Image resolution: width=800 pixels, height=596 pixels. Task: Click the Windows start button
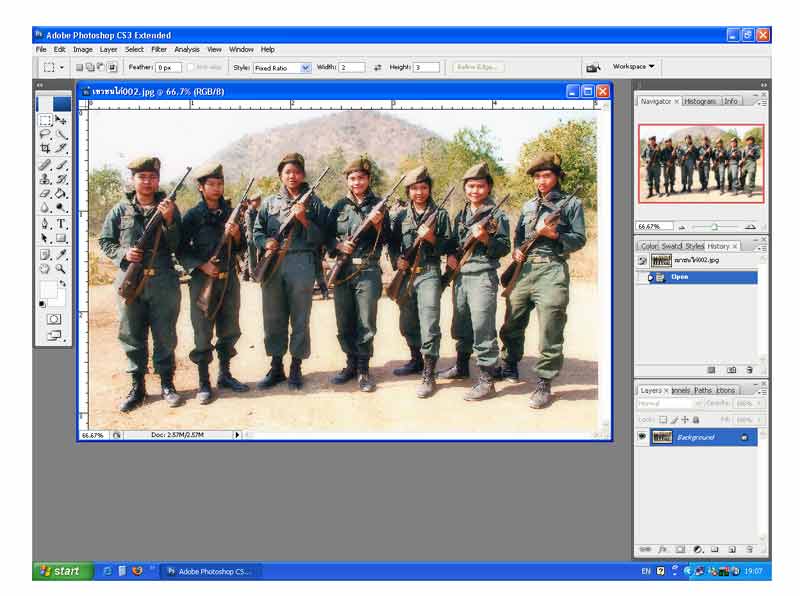click(x=59, y=571)
